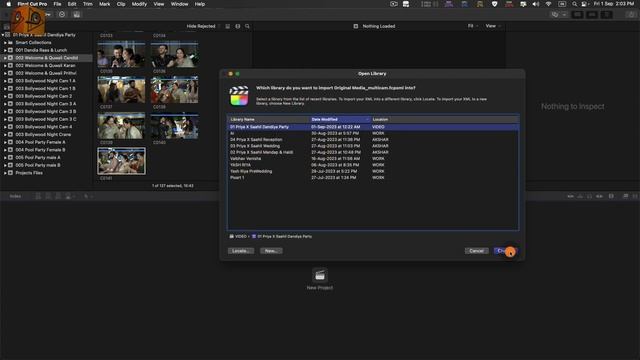Toggle the inspector panel layout button
The width and height of the screenshot is (640, 360).
607,15
